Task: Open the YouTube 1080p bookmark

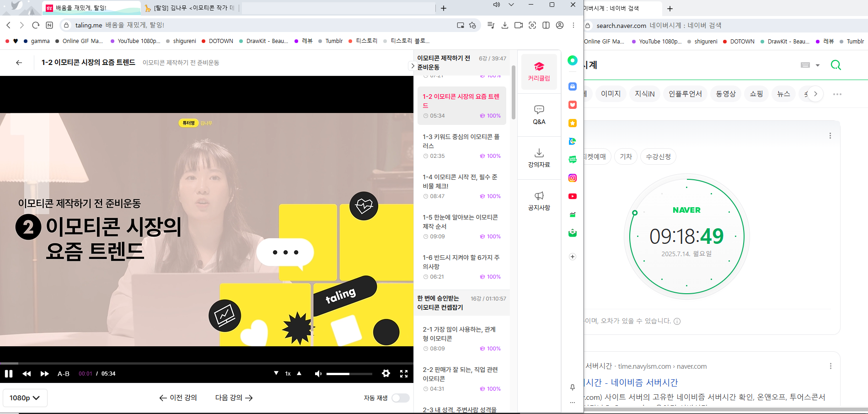Action: 135,41
